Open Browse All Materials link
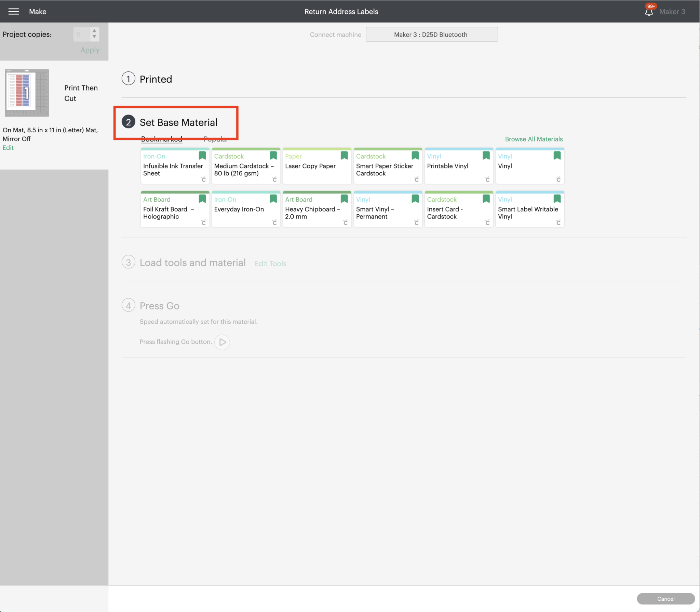This screenshot has width=700, height=612. 534,139
